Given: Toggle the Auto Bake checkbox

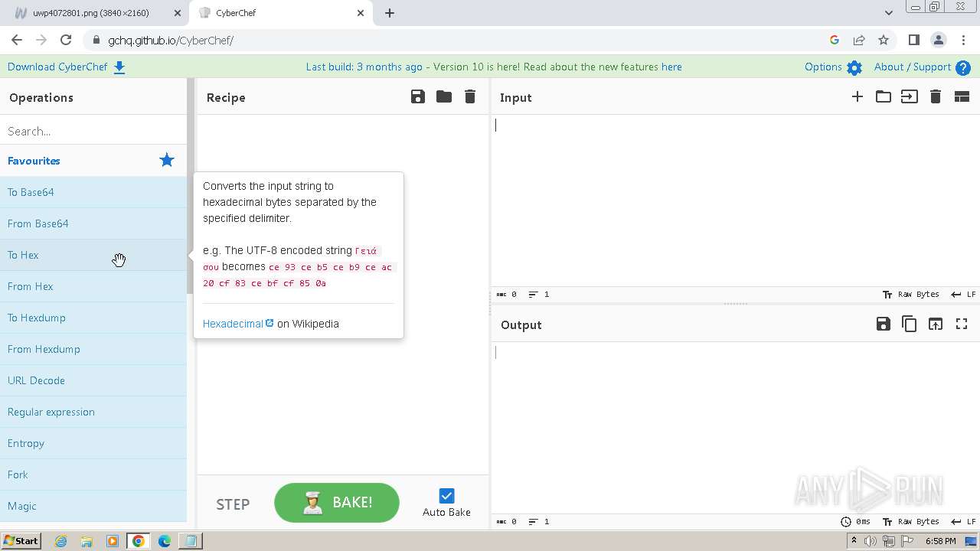Looking at the screenshot, I should [x=446, y=496].
